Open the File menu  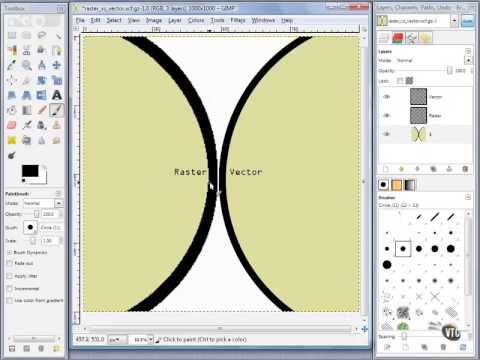80,20
